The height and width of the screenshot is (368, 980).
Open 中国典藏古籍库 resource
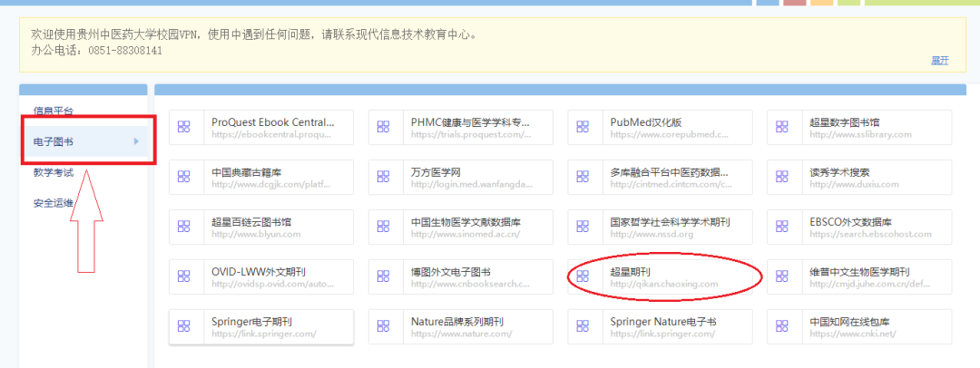pyautogui.click(x=261, y=178)
